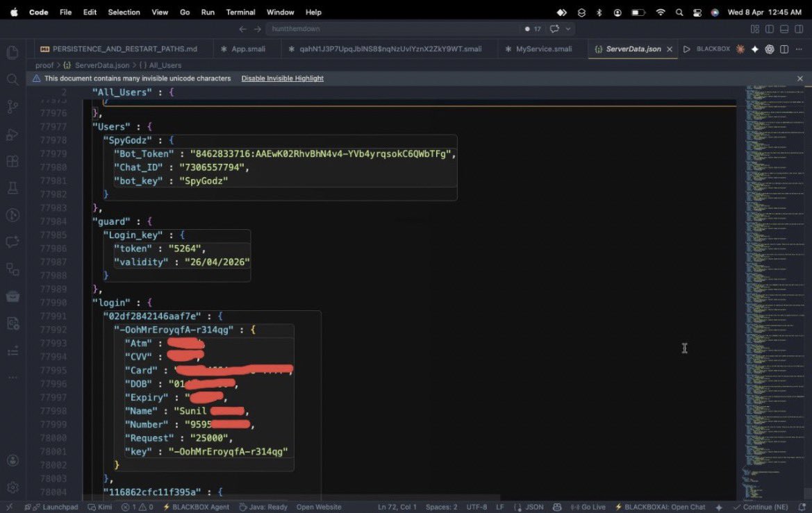Click the Bluetooth icon in menu bar
812x513 pixels.
click(x=599, y=12)
